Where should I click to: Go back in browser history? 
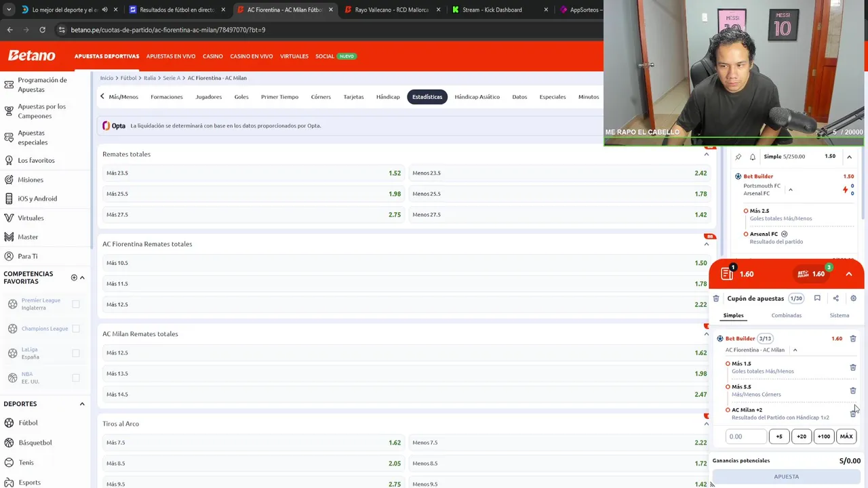(x=9, y=30)
